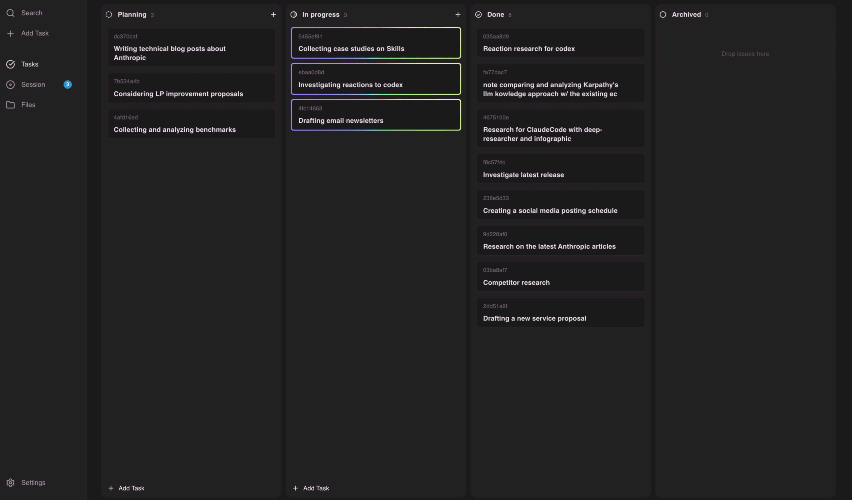Click the Planning column status icon
Viewport: 852px width, 500px height.
tap(109, 15)
